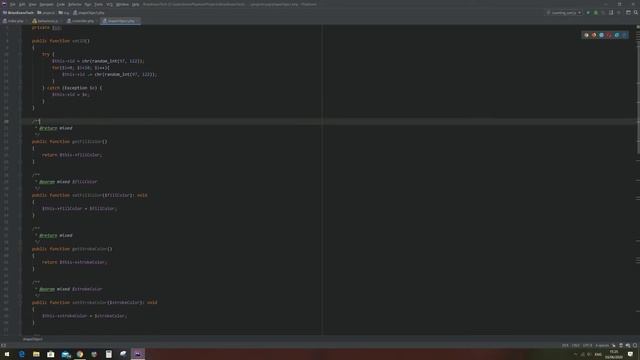The height and width of the screenshot is (360, 640).
Task: Click 4 spaces indent setting in status bar
Action: click(x=602, y=345)
